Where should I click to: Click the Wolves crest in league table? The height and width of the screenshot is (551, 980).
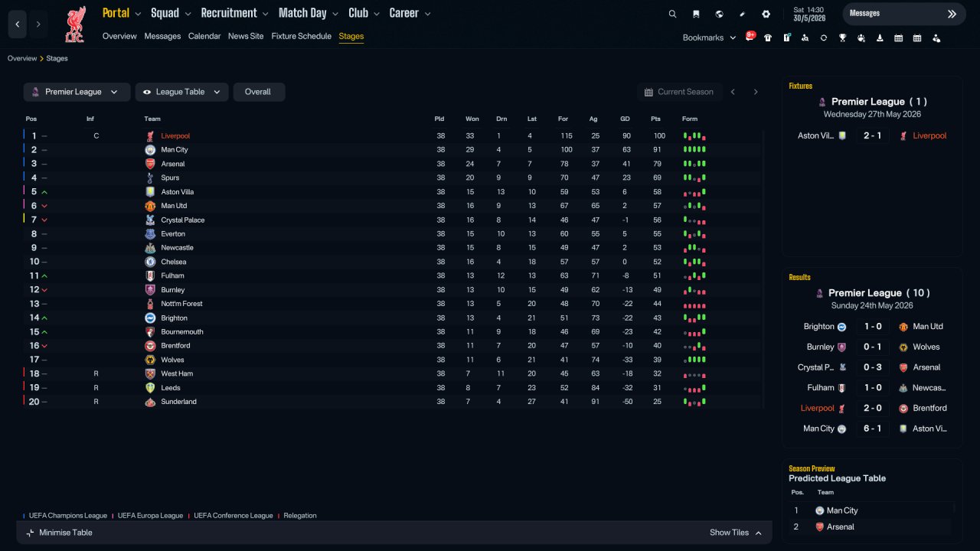[150, 360]
